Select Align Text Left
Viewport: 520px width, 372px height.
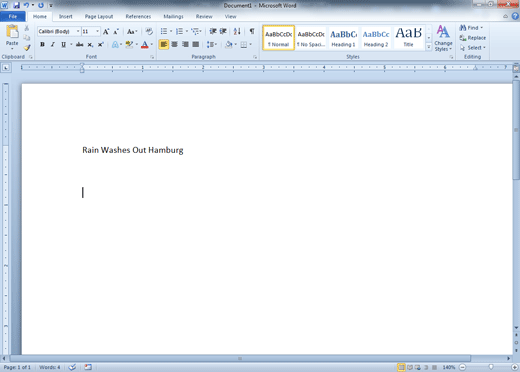163,44
